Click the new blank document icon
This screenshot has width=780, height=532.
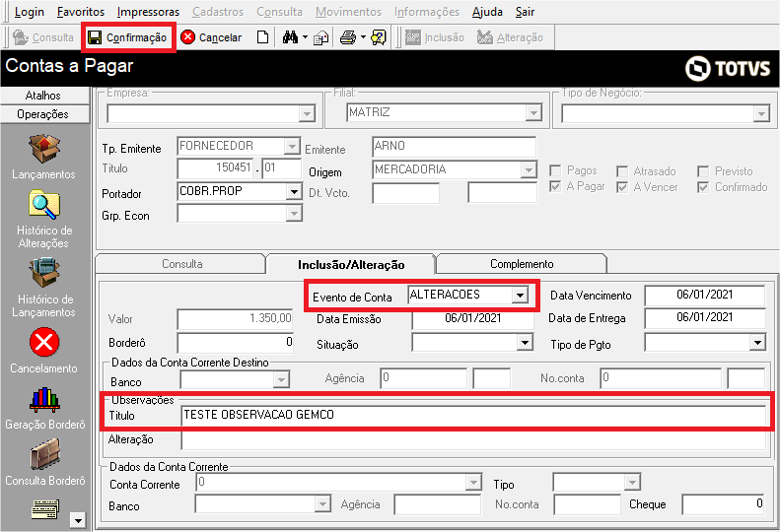(x=262, y=37)
